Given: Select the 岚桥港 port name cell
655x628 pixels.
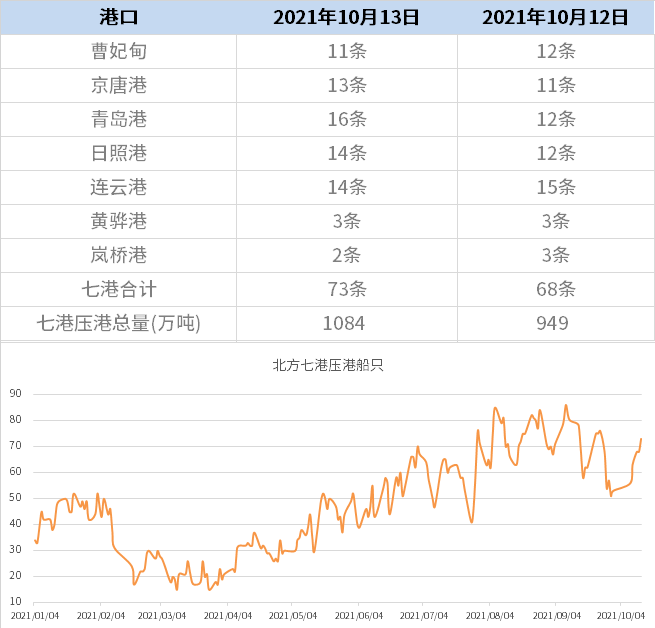Looking at the screenshot, I should pyautogui.click(x=119, y=255).
